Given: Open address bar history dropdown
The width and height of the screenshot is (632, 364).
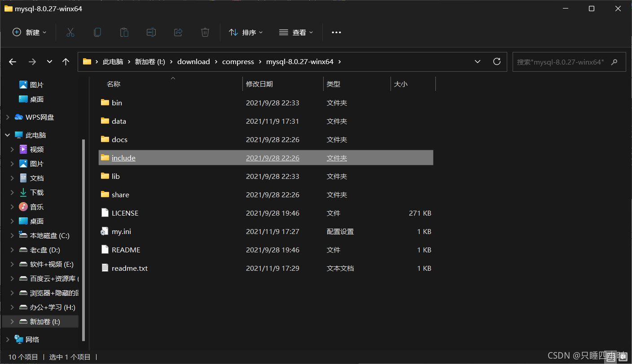Looking at the screenshot, I should click(x=478, y=61).
